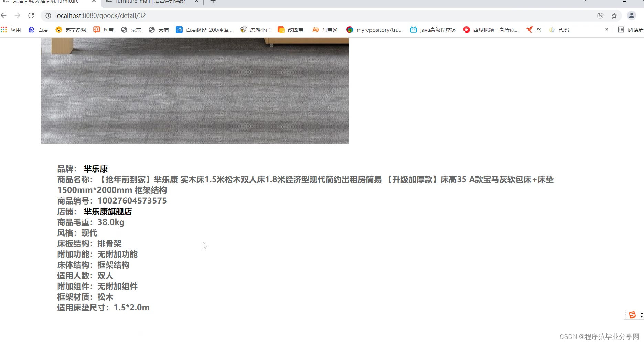
Task: Open a new browser tab
Action: [213, 2]
